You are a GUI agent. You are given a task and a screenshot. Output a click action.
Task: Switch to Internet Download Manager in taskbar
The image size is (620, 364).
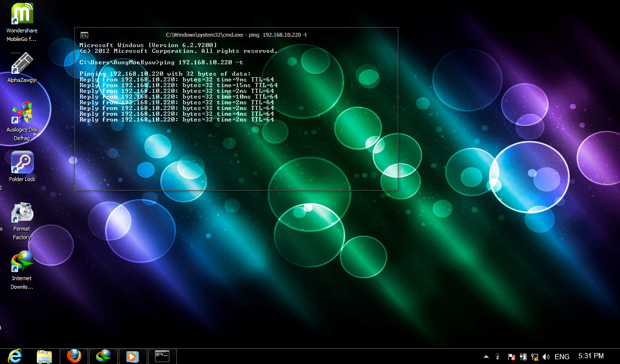[103, 356]
